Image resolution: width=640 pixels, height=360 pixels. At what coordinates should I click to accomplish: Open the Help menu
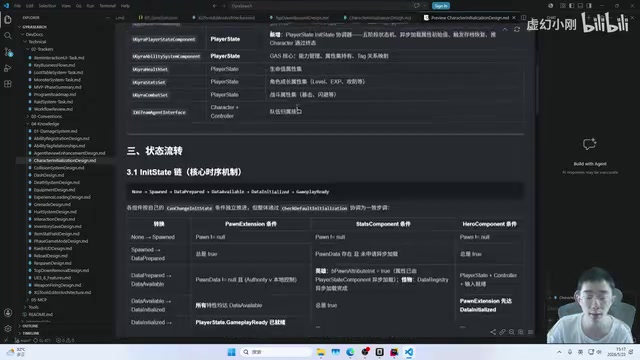[x=126, y=6]
